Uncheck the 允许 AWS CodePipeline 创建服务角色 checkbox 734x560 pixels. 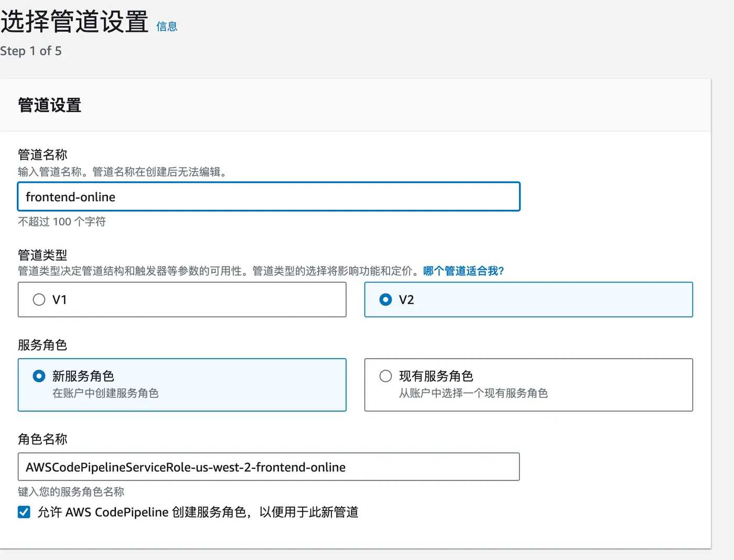pos(24,512)
